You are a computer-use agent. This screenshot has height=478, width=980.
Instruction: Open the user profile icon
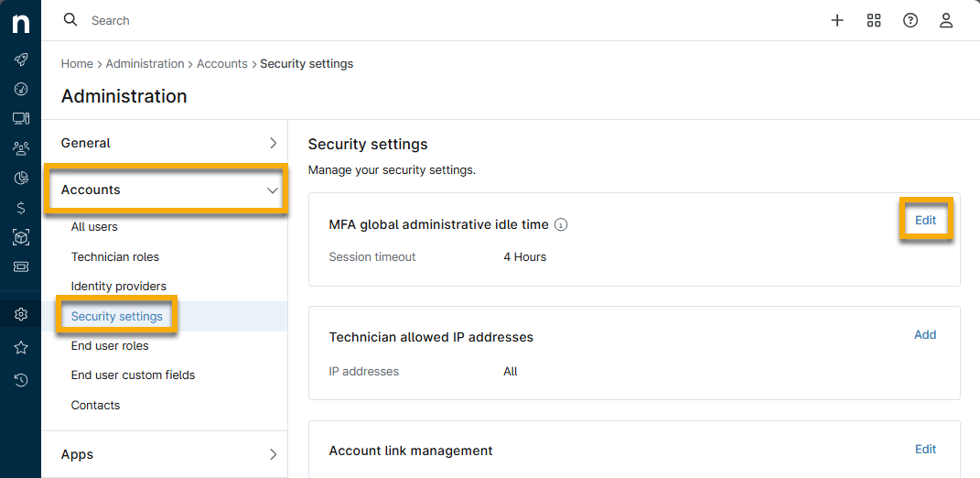pos(947,20)
